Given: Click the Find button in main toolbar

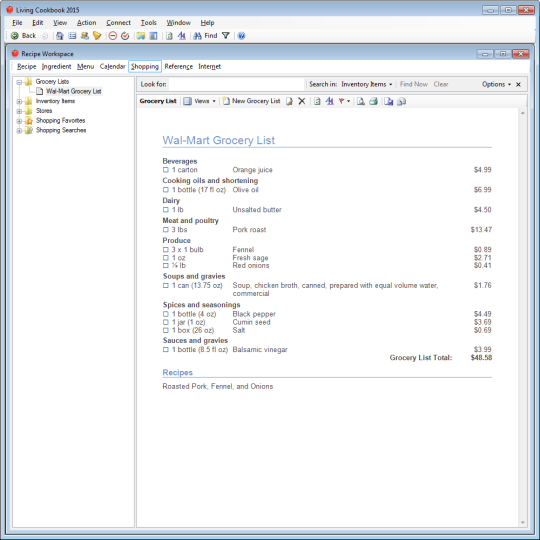Looking at the screenshot, I should point(205,35).
